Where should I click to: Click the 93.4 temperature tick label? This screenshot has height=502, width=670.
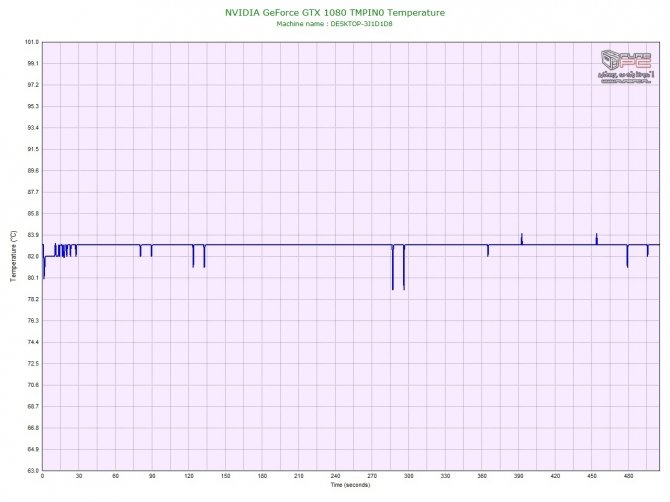(32, 128)
